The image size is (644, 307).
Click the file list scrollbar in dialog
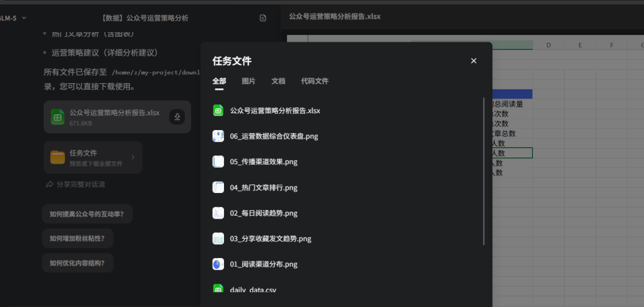(484, 171)
